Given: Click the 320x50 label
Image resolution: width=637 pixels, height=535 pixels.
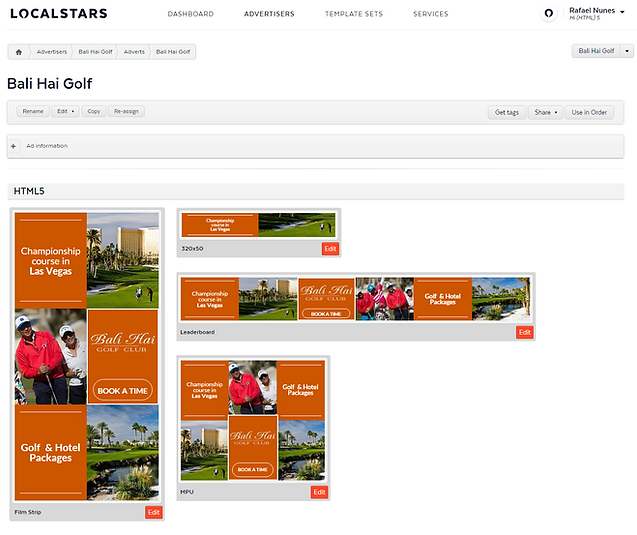Looking at the screenshot, I should [x=192, y=249].
